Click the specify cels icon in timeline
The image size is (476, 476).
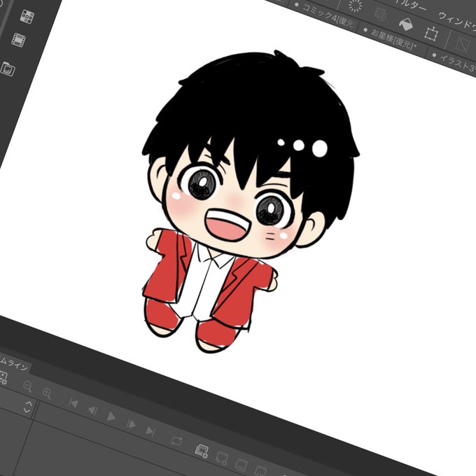pyautogui.click(x=241, y=465)
